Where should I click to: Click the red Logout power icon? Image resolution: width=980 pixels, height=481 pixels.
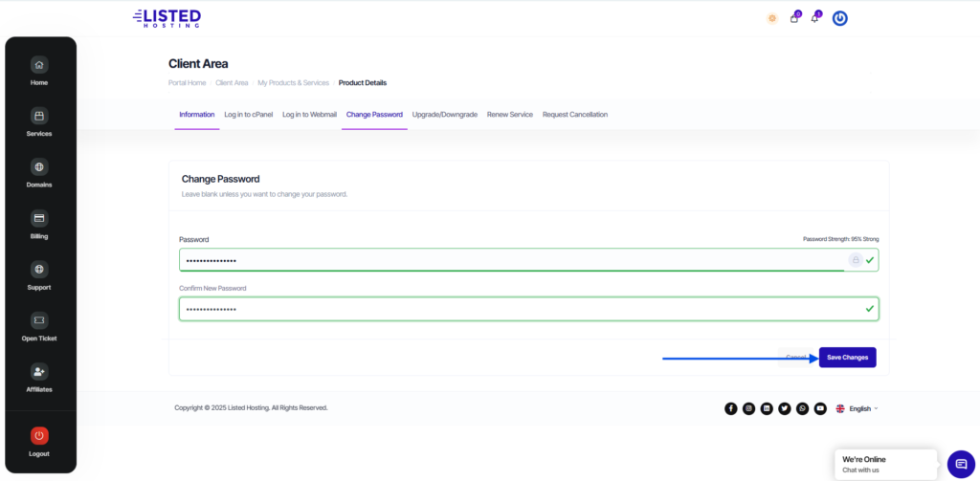click(39, 435)
